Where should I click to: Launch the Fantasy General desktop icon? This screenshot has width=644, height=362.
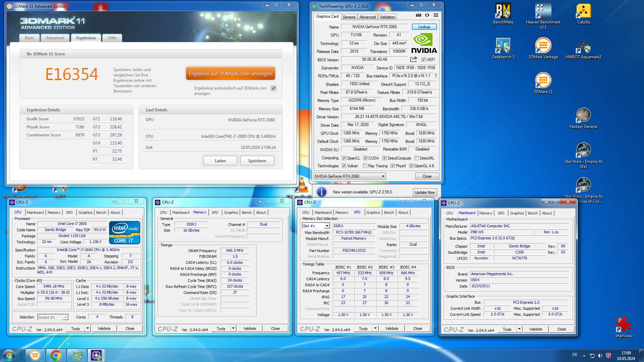pyautogui.click(x=583, y=118)
